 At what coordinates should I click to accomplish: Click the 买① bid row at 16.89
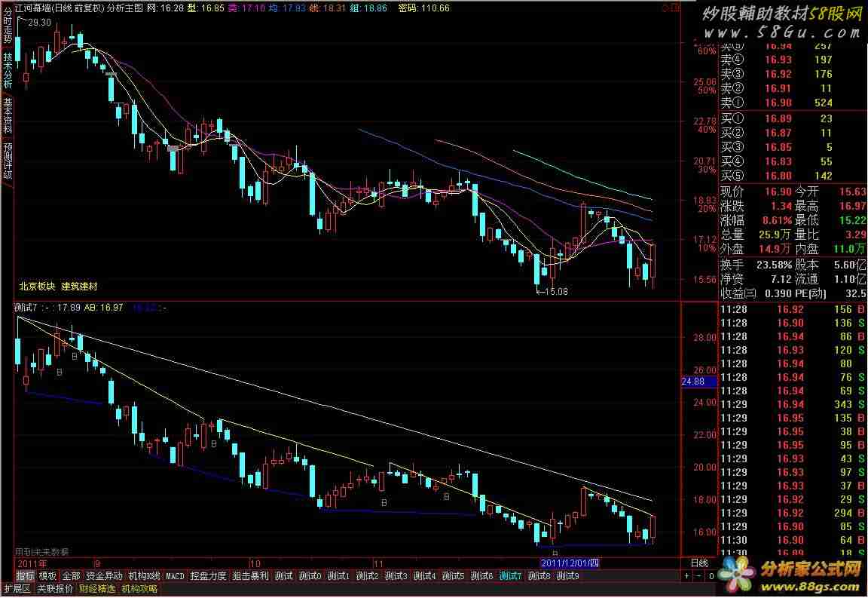click(792, 118)
